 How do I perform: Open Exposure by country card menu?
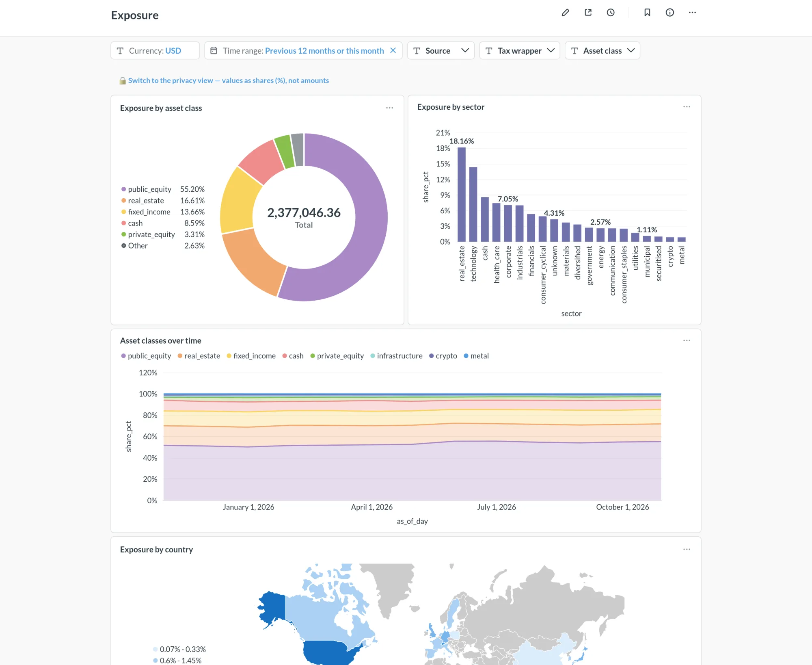pyautogui.click(x=687, y=549)
